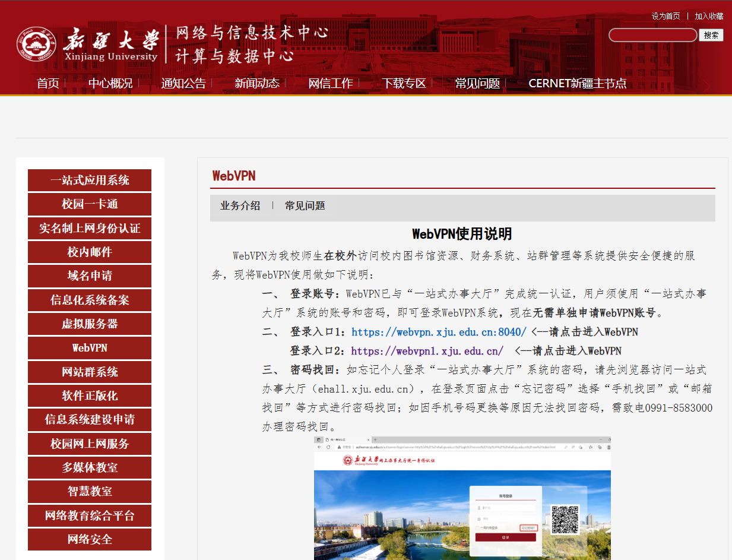Open 网络安全 in sidebar
This screenshot has width=732, height=560.
pos(90,540)
